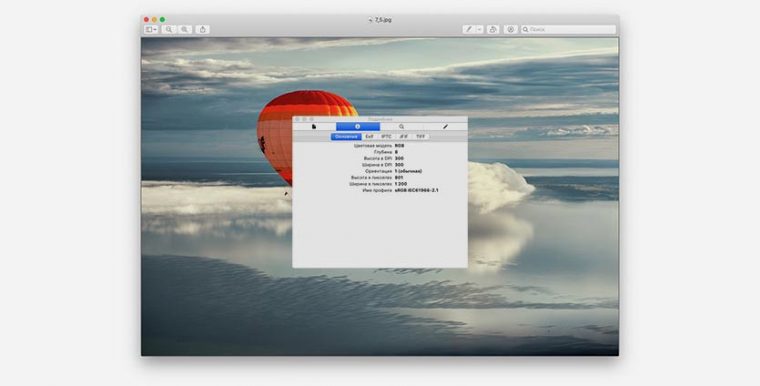Select the Highlight pen tool
Screen dimensions: 760x386
[x=468, y=30]
